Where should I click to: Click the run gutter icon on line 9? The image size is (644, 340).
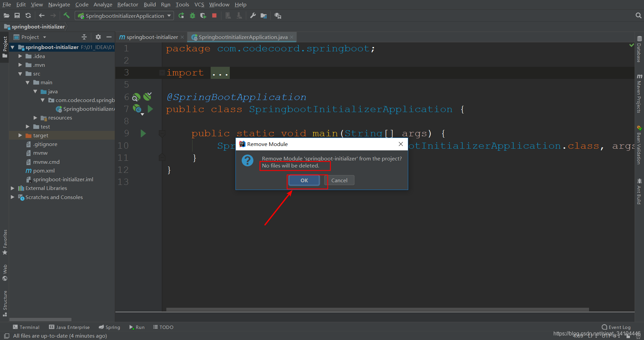[x=143, y=134]
